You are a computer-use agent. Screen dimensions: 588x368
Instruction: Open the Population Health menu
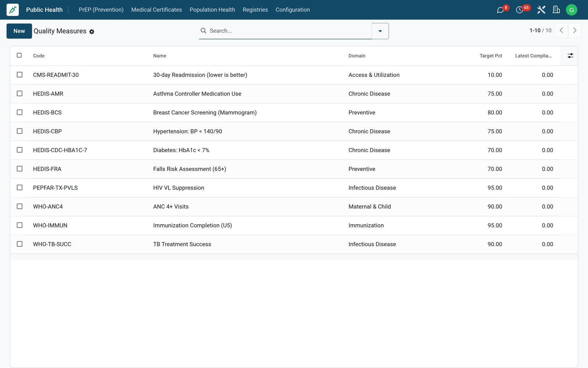(x=212, y=10)
